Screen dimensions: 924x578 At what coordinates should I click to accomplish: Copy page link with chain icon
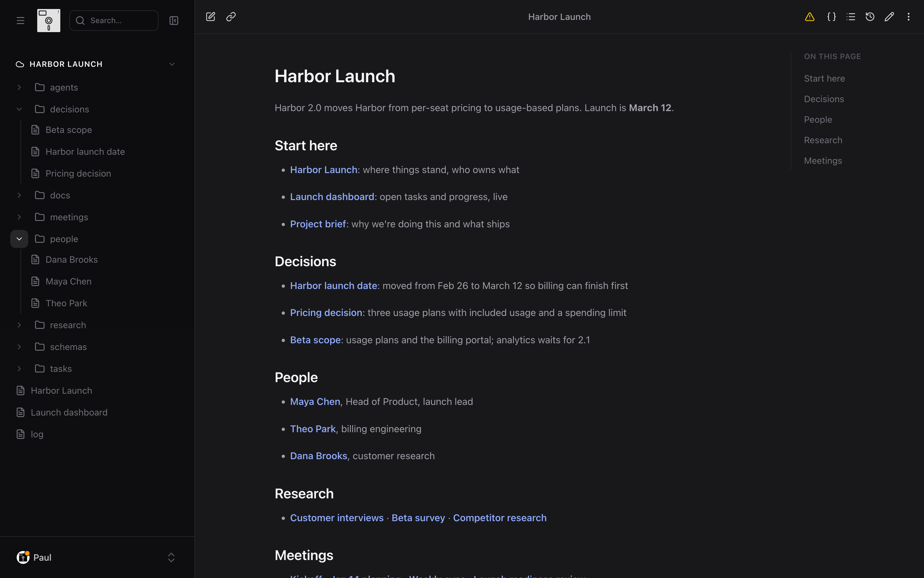point(231,17)
